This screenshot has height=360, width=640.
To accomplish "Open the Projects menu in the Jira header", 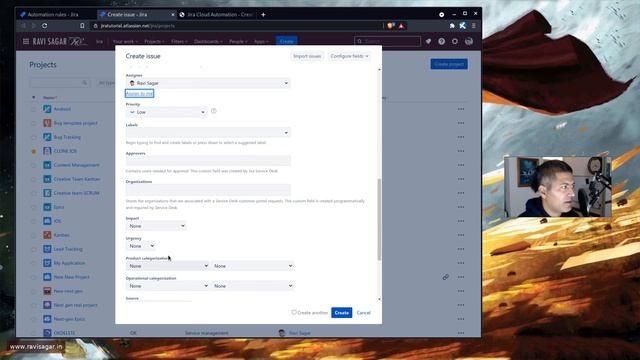I will click(154, 41).
